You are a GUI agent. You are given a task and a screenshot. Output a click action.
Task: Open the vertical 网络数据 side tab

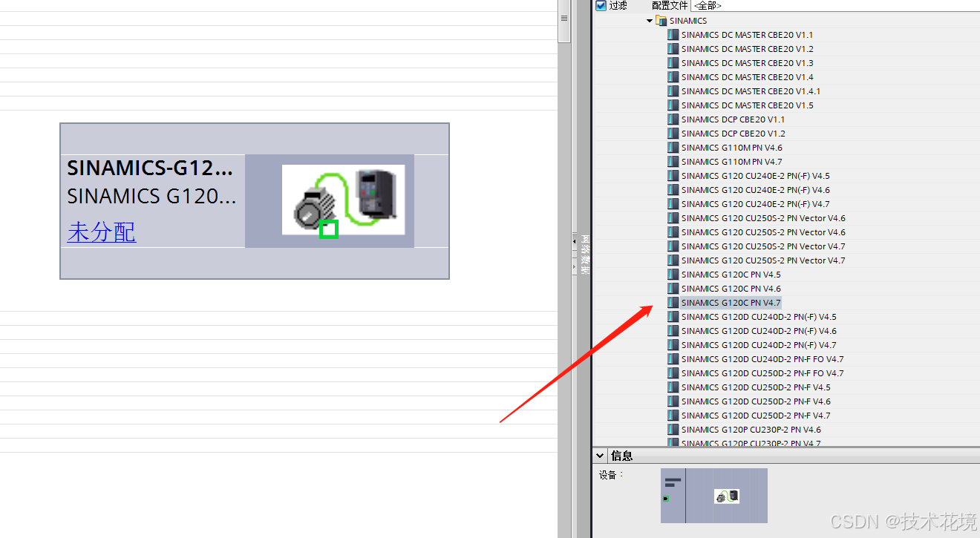585,255
